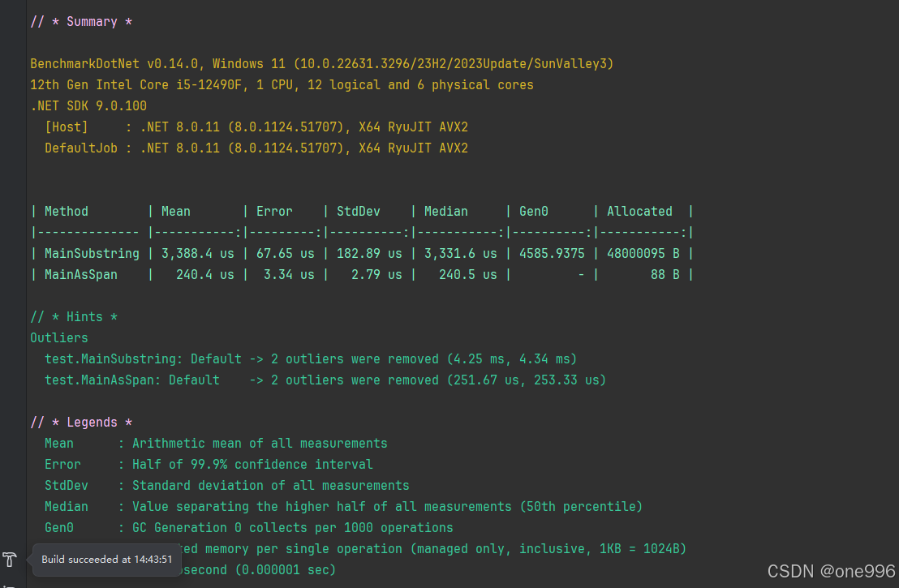
Task: Click the Allocated column header
Action: [639, 211]
